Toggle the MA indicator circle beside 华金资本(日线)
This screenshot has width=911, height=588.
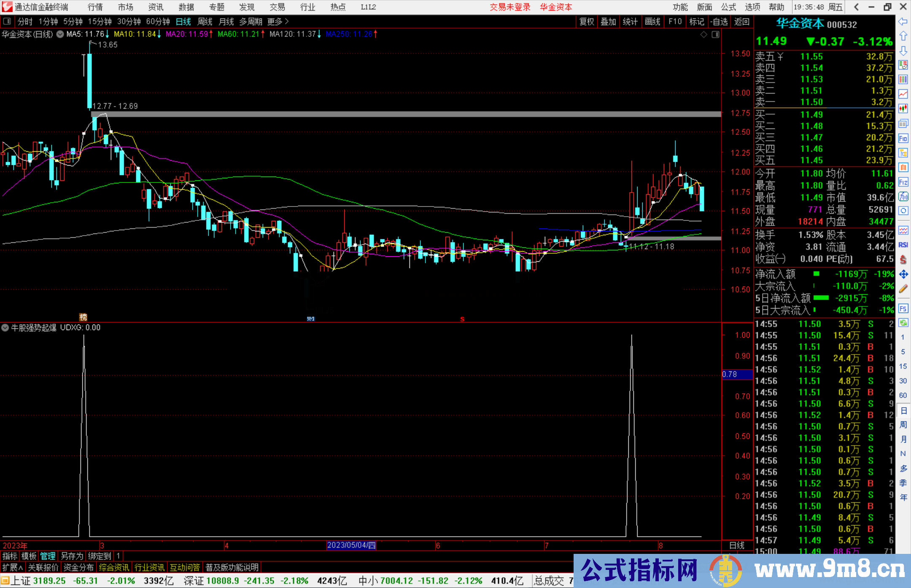point(60,34)
